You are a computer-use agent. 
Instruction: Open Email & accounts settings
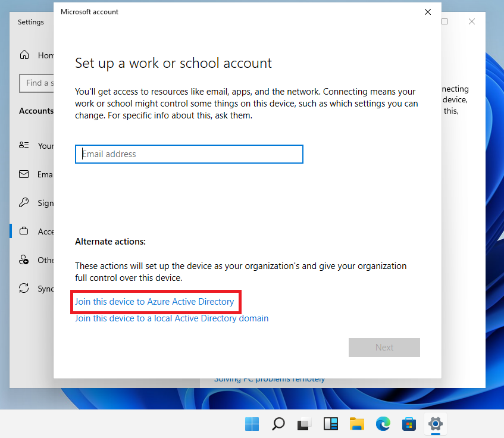[x=39, y=174]
